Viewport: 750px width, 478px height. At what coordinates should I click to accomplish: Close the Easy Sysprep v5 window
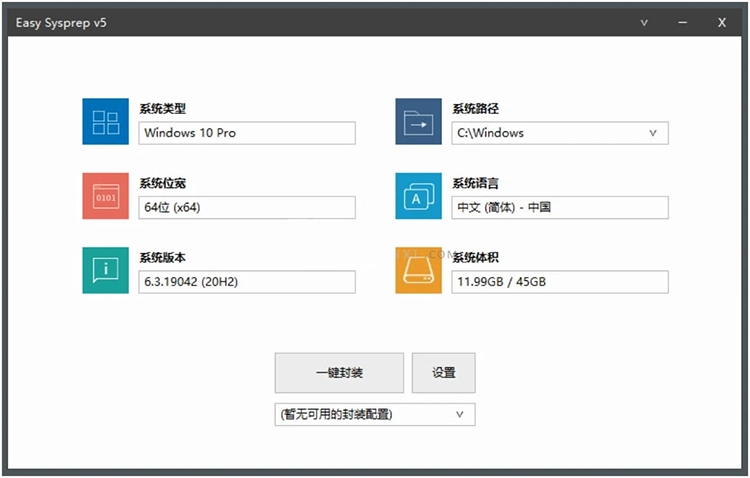click(x=721, y=22)
